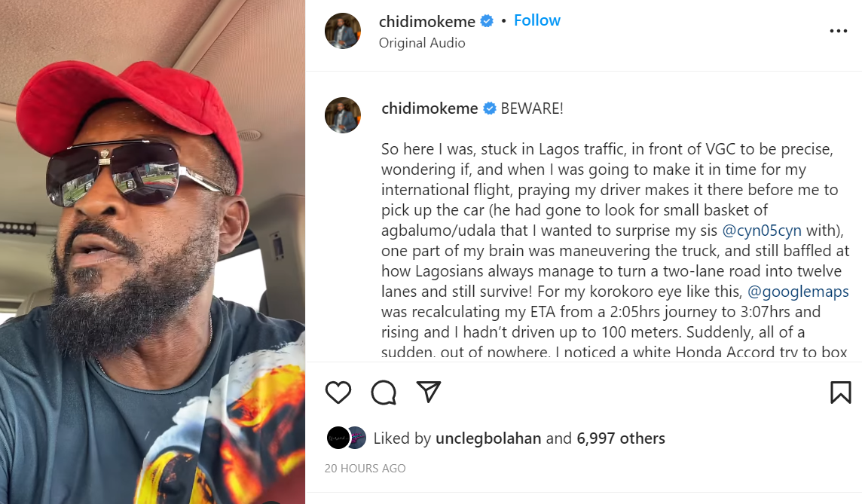Click the video of man in red cap
The width and height of the screenshot is (862, 504).
(x=152, y=252)
